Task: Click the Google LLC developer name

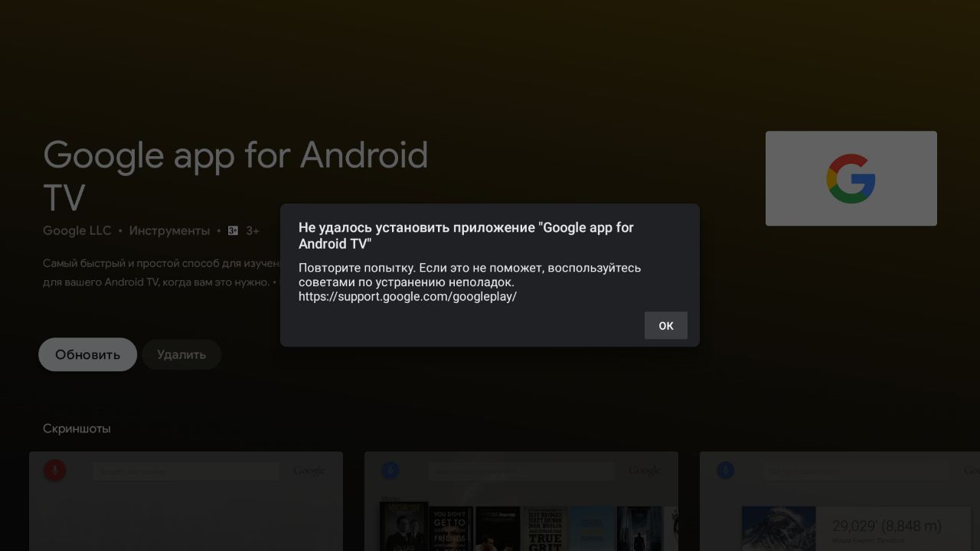Action: point(77,230)
